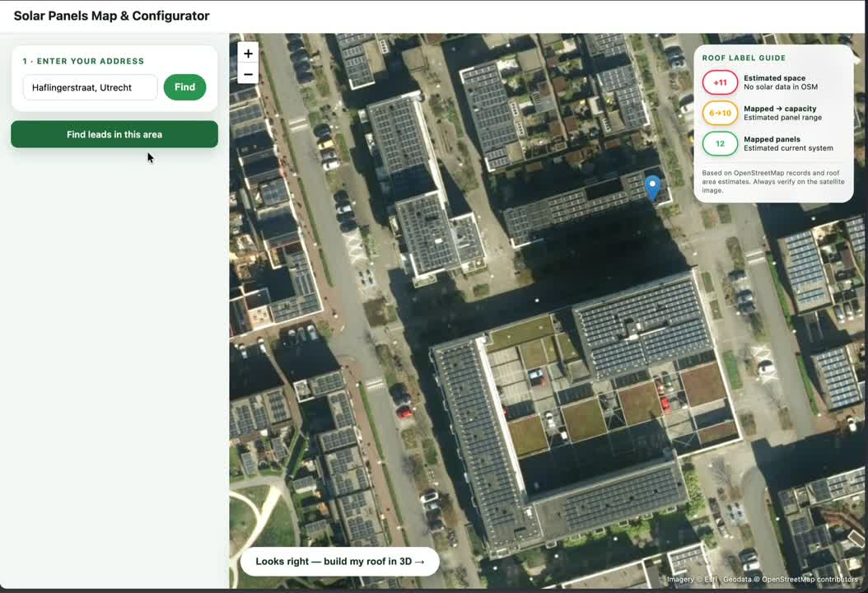The image size is (868, 593).
Task: Click the Mapped → capacity legend label
Action: (x=780, y=109)
